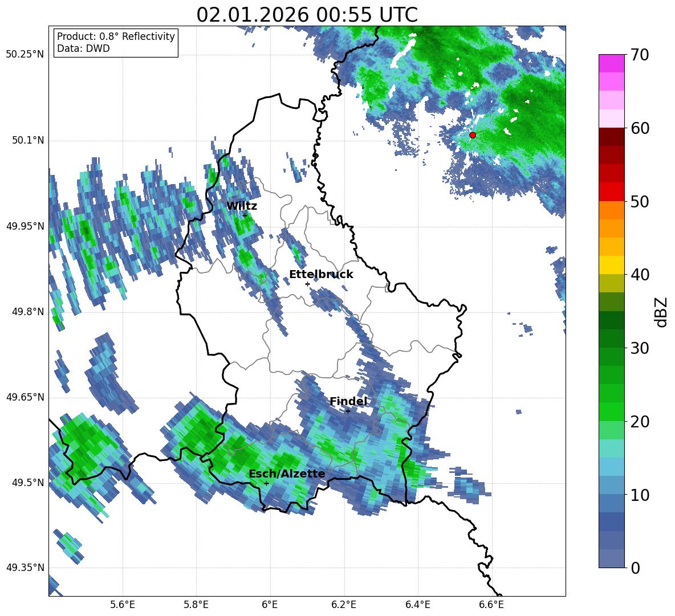The image size is (675, 616).
Task: Click the Findel station cross marker
Action: pyautogui.click(x=348, y=411)
